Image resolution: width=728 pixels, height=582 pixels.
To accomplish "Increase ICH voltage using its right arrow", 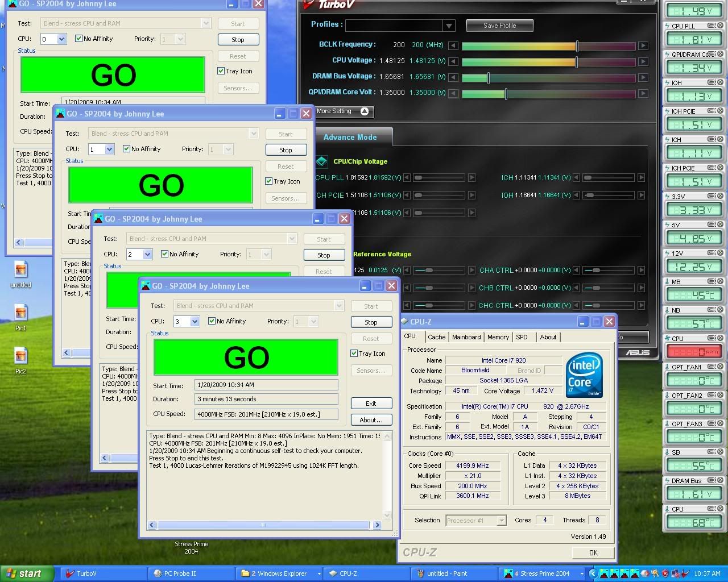I will pos(641,178).
